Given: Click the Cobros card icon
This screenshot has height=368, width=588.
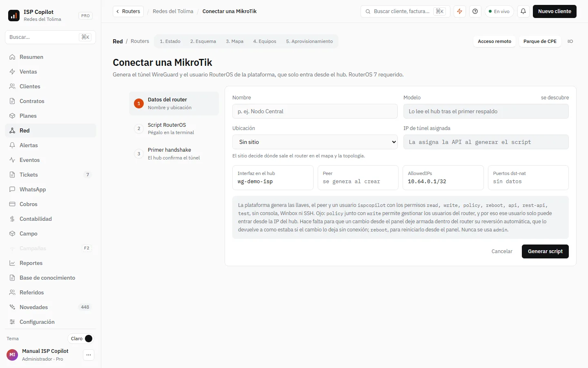Looking at the screenshot, I should 12,204.
